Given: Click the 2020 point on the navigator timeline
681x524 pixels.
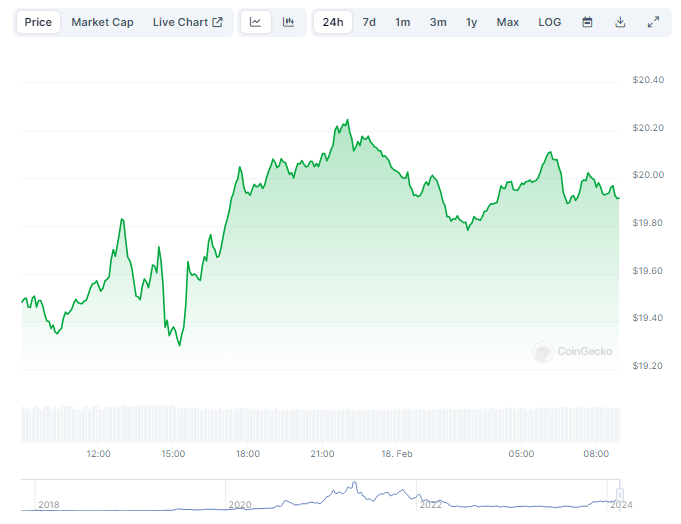Looking at the screenshot, I should [239, 505].
